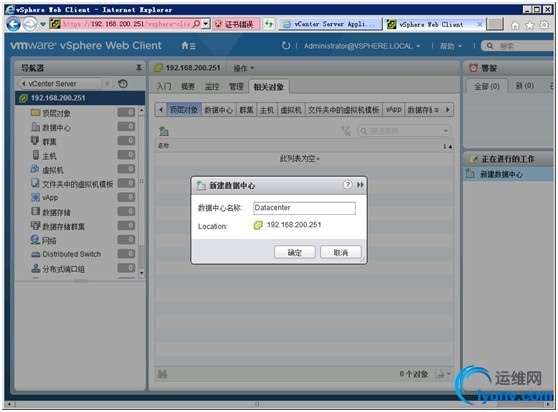This screenshot has height=412, width=558.
Task: Open IE tools gear icon
Action: point(544,25)
